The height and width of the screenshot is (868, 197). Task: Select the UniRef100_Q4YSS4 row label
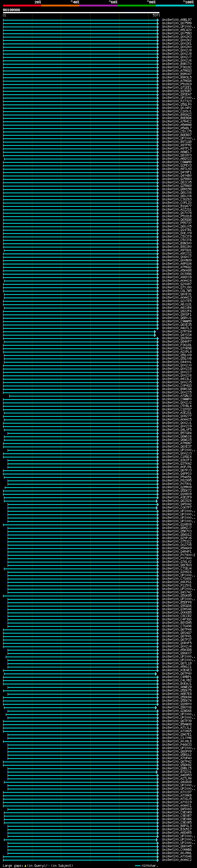coord(176,335)
